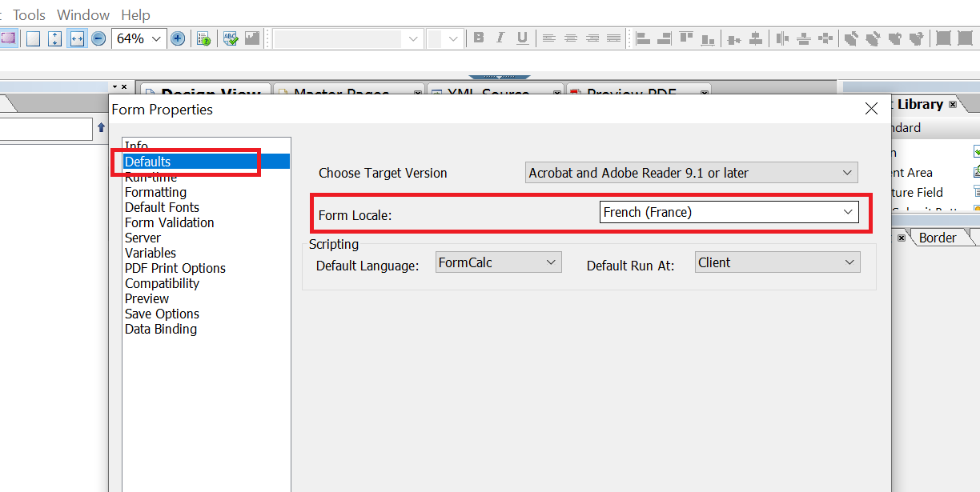Click the Fit Page vertically icon
The height and width of the screenshot is (492, 980).
click(x=54, y=38)
